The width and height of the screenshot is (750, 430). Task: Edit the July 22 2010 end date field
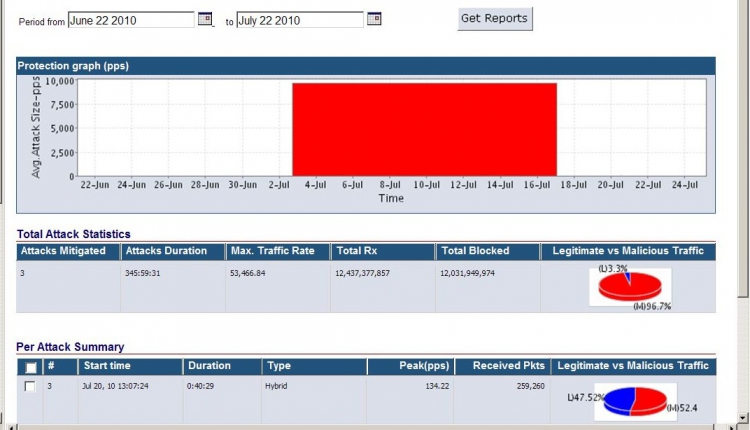click(x=300, y=20)
